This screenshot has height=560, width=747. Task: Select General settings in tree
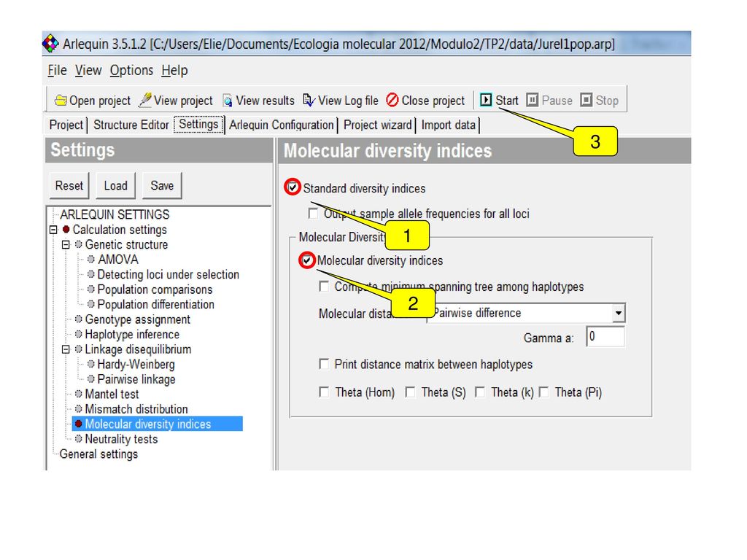click(98, 454)
